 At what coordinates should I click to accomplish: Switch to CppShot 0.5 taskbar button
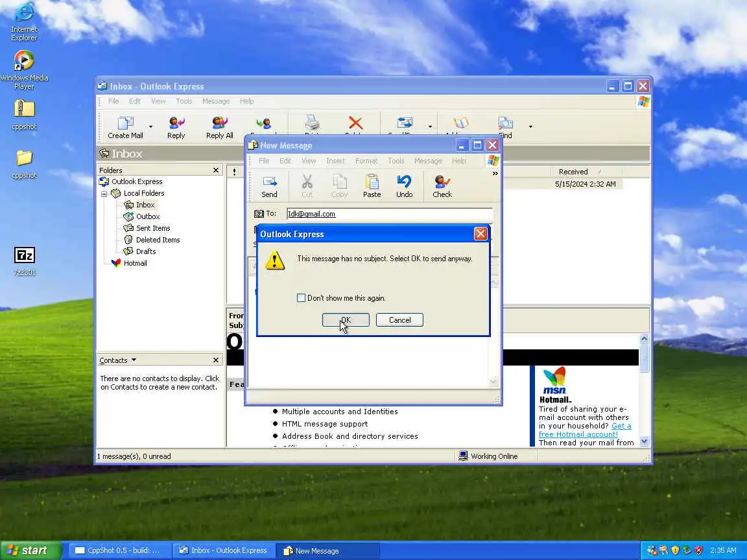point(119,550)
